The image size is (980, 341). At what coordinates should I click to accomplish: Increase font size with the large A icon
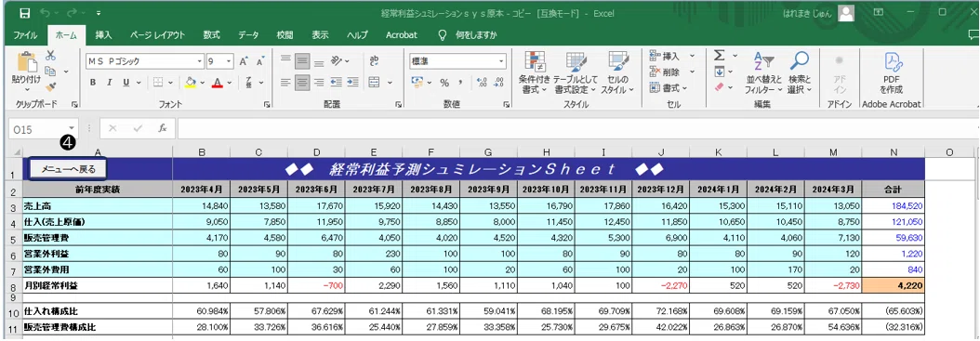(244, 61)
